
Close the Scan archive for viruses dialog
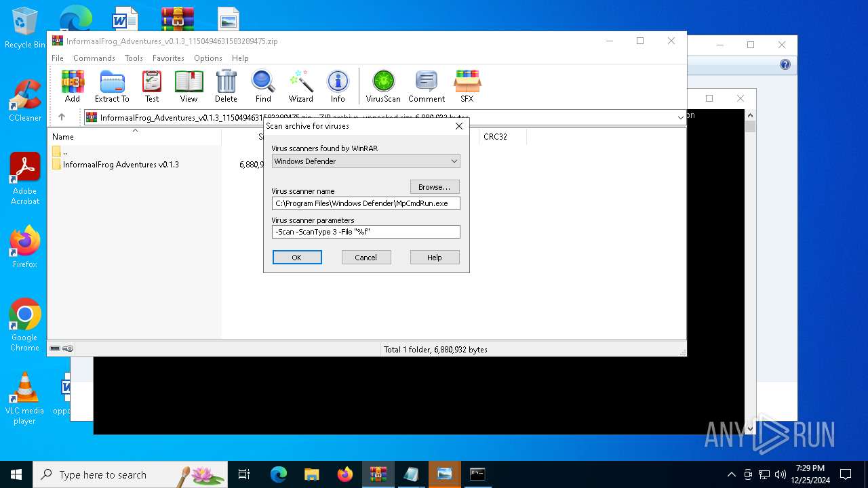click(x=459, y=126)
